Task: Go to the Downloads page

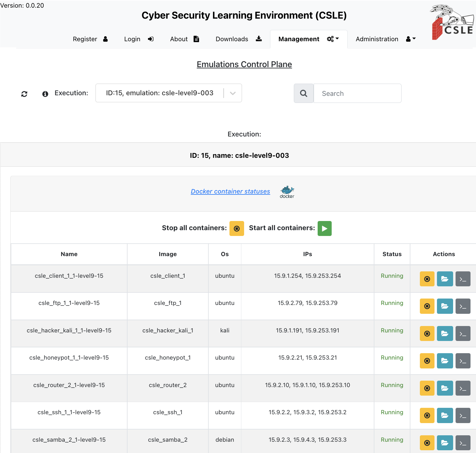Action: [238, 39]
